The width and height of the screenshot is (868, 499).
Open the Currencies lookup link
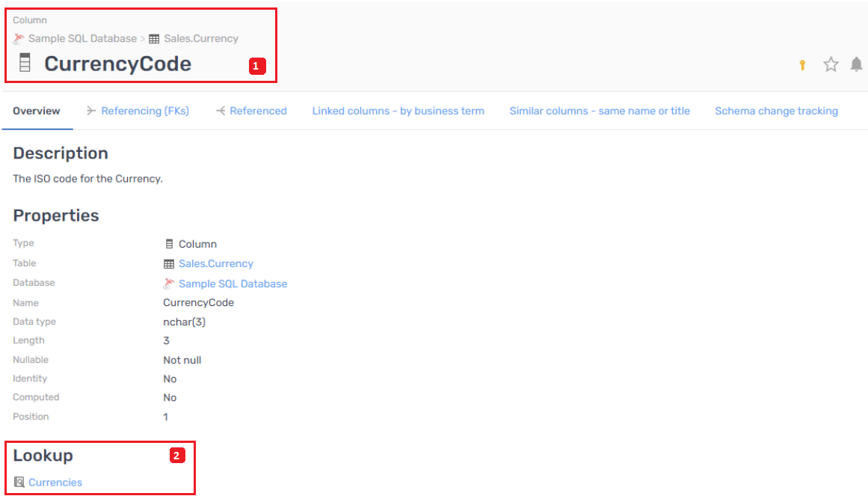(55, 483)
